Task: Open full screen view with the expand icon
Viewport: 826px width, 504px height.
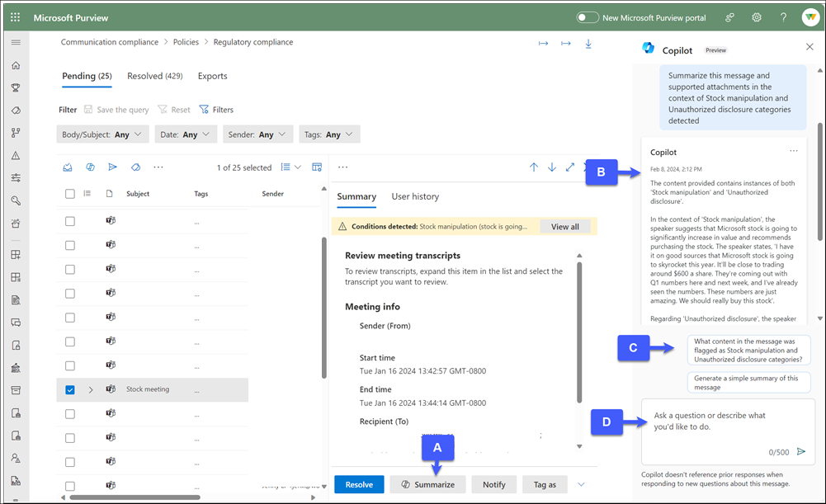Action: coord(569,167)
